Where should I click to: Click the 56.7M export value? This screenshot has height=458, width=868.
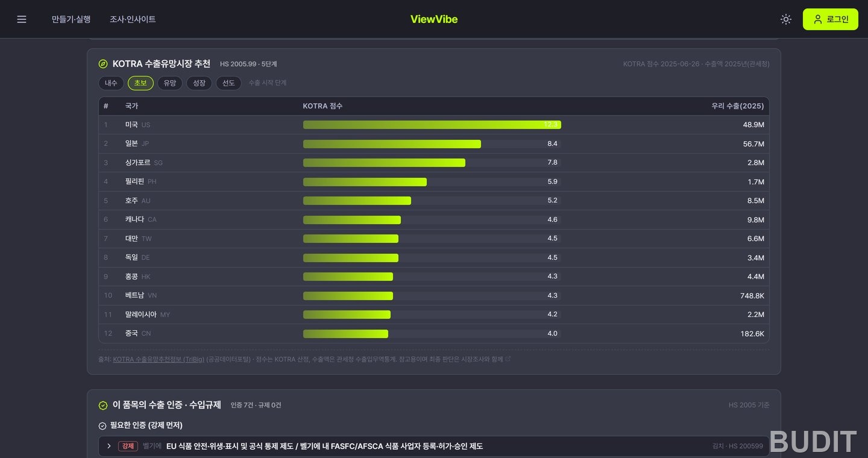(x=753, y=144)
